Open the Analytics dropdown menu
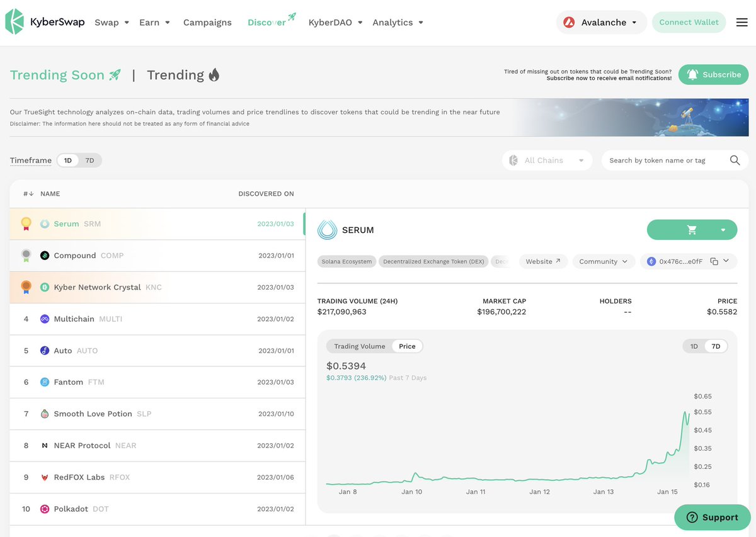This screenshot has height=537, width=756. (x=398, y=22)
